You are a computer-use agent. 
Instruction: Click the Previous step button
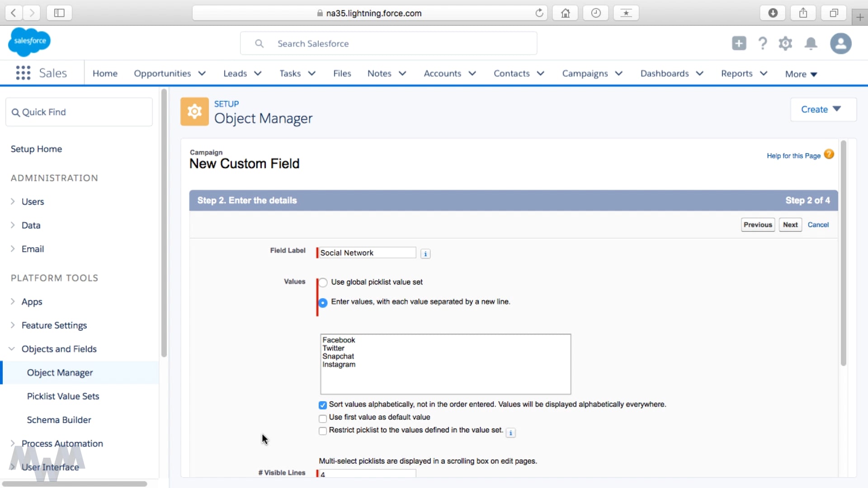click(758, 225)
